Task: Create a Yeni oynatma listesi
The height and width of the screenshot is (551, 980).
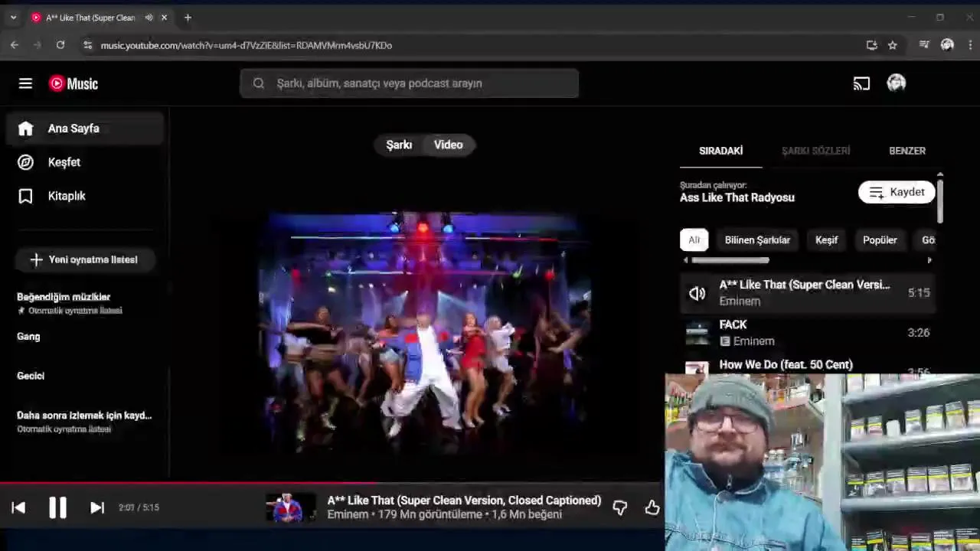Action: tap(85, 259)
